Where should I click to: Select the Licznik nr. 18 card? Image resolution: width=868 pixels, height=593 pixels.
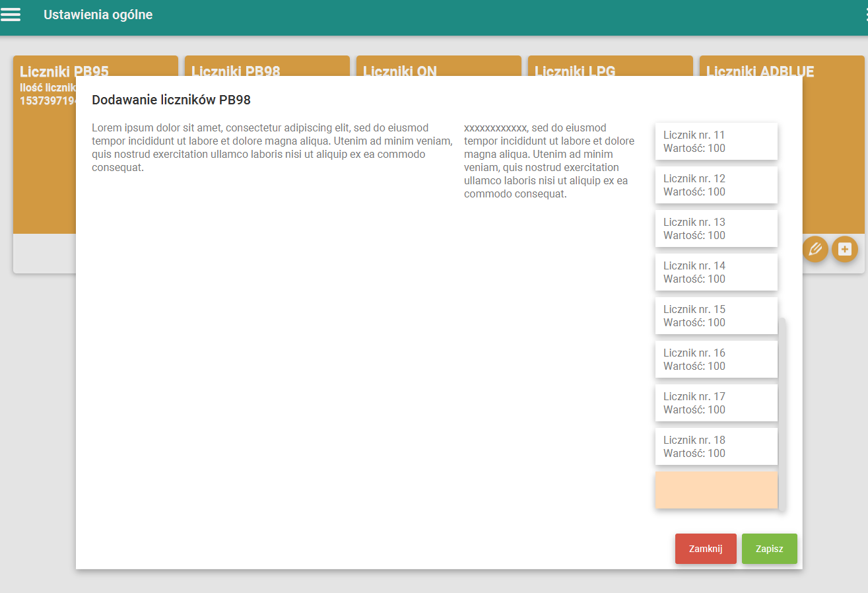[x=716, y=446]
